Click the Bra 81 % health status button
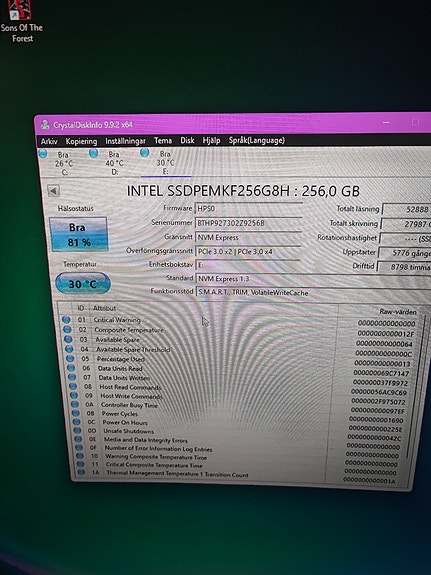 [x=78, y=235]
